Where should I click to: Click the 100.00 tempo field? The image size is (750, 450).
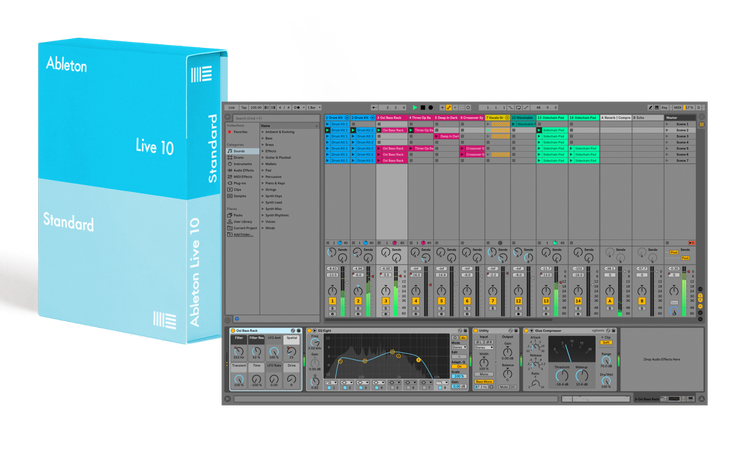coord(256,108)
